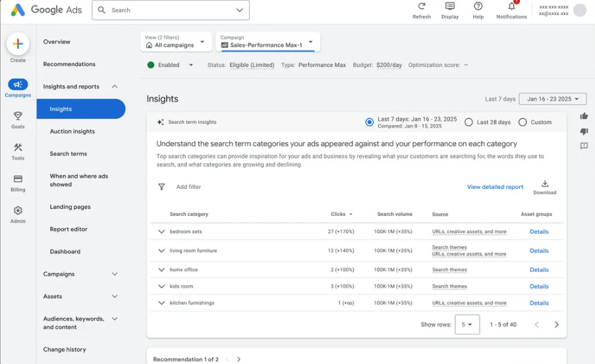Expand Audiences, keywords, and content section
Viewport: 595px width, 364px height.
point(115,319)
